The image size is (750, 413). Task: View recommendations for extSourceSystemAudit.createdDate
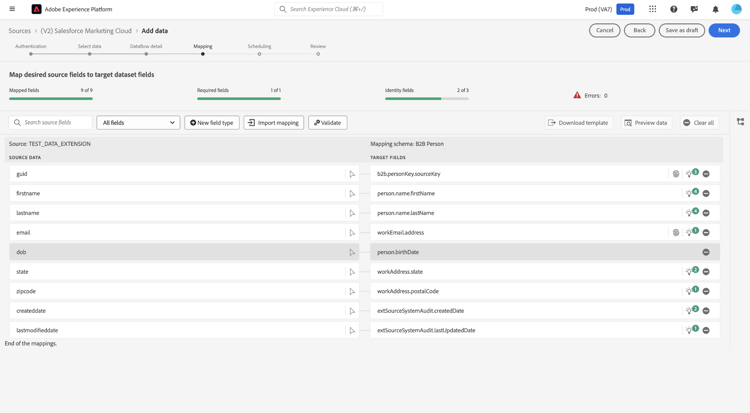(692, 310)
